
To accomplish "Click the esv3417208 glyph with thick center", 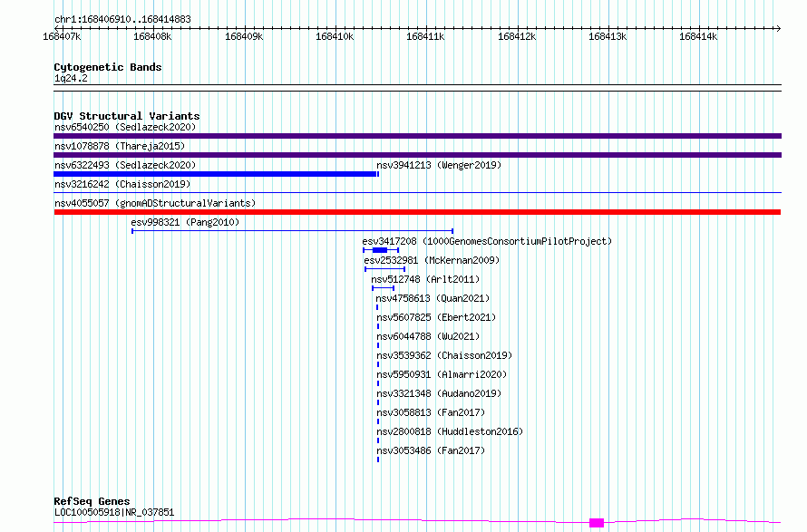I will pyautogui.click(x=381, y=250).
